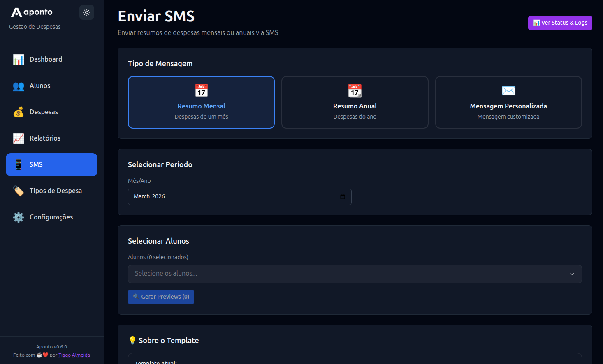Choose Mensagem Personalizada as message type
Screen dimensions: 603x364
pos(508,102)
